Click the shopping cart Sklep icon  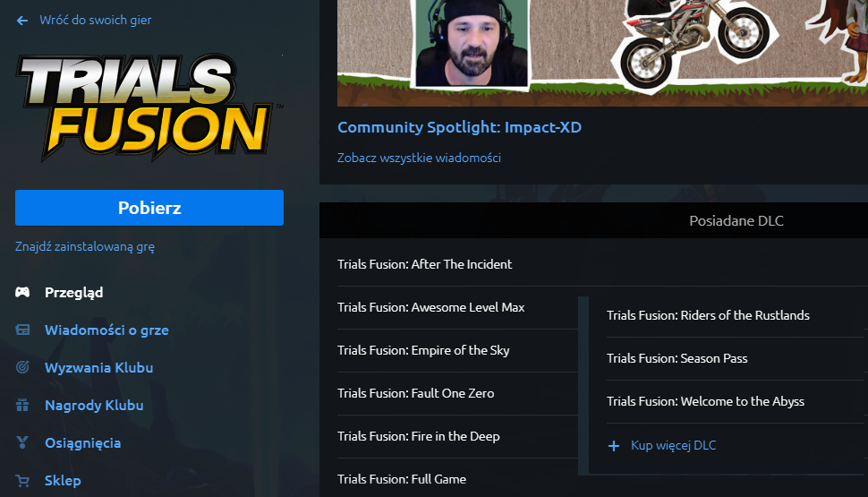22,480
